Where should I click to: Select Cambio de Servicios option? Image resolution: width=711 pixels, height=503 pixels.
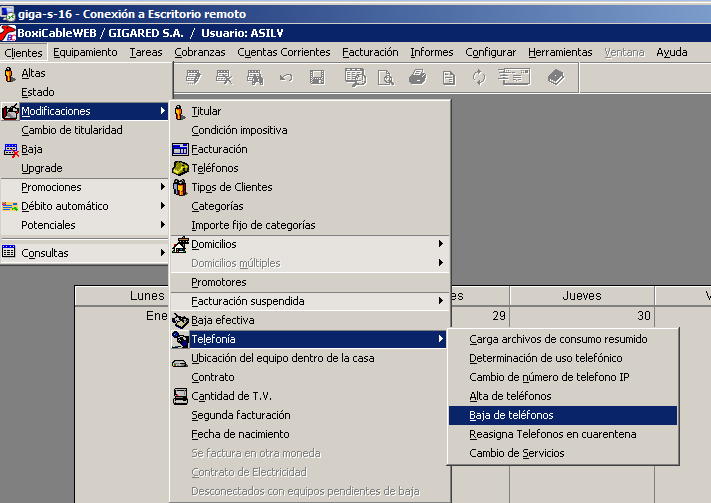coord(516,453)
